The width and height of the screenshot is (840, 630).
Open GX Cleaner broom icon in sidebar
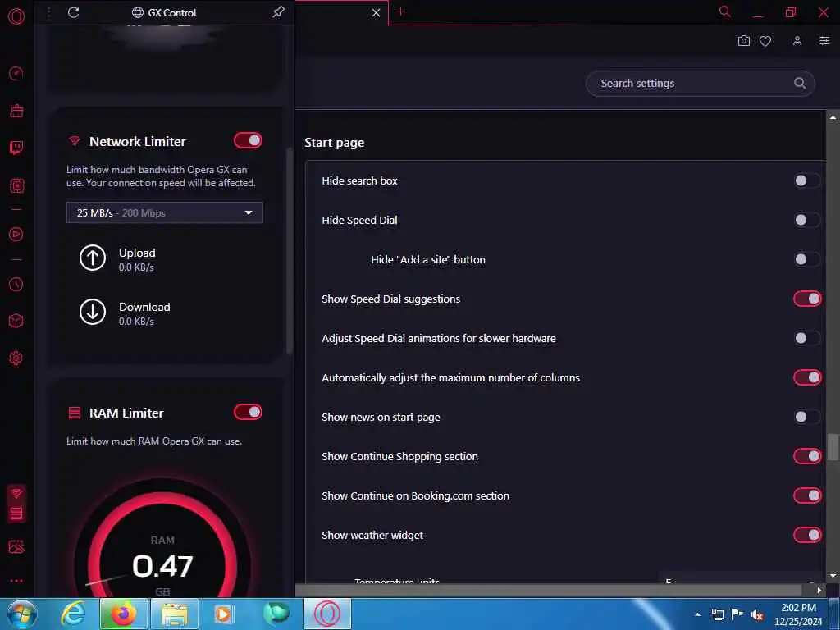16,111
